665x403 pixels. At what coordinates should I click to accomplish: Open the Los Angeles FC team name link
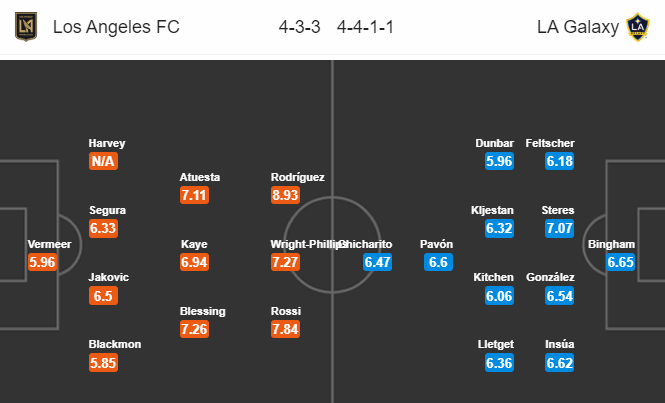tap(116, 27)
